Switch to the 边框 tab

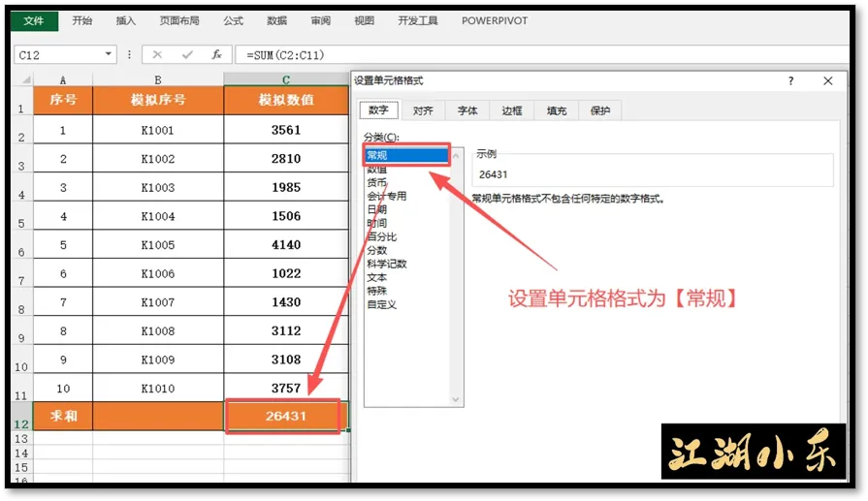point(512,110)
